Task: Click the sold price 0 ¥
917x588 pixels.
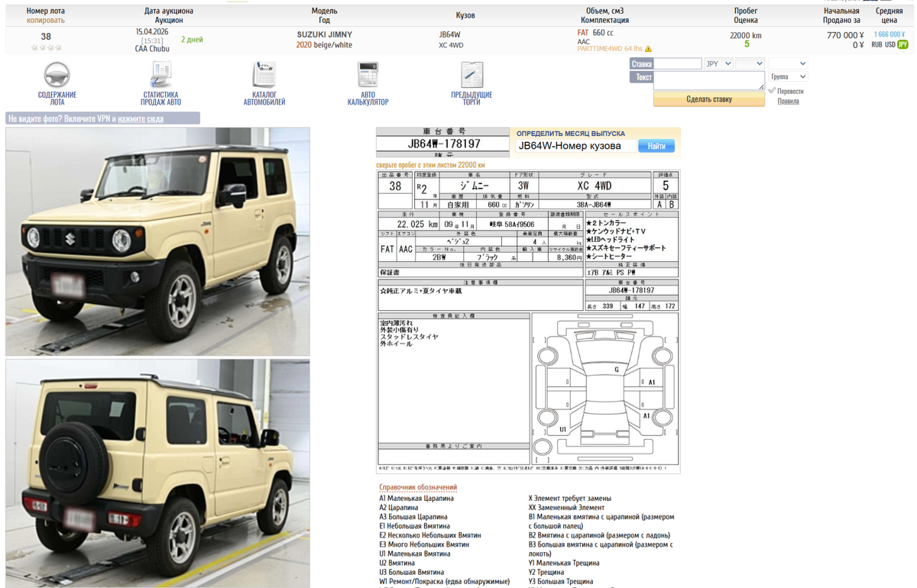Action: tap(859, 45)
